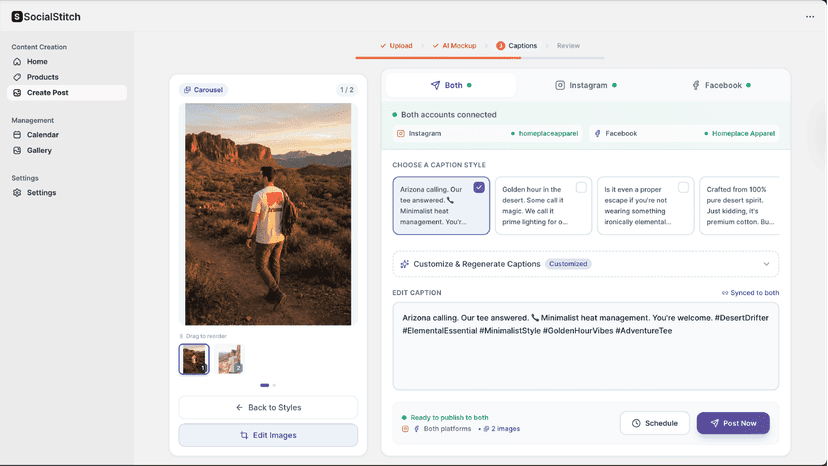This screenshot has width=828, height=466.
Task: Click the Back to Styles button
Action: pyautogui.click(x=268, y=407)
